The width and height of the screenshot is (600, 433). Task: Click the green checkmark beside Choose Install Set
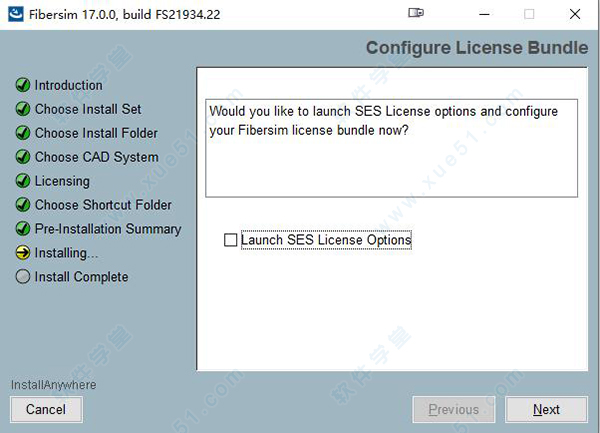pos(23,109)
